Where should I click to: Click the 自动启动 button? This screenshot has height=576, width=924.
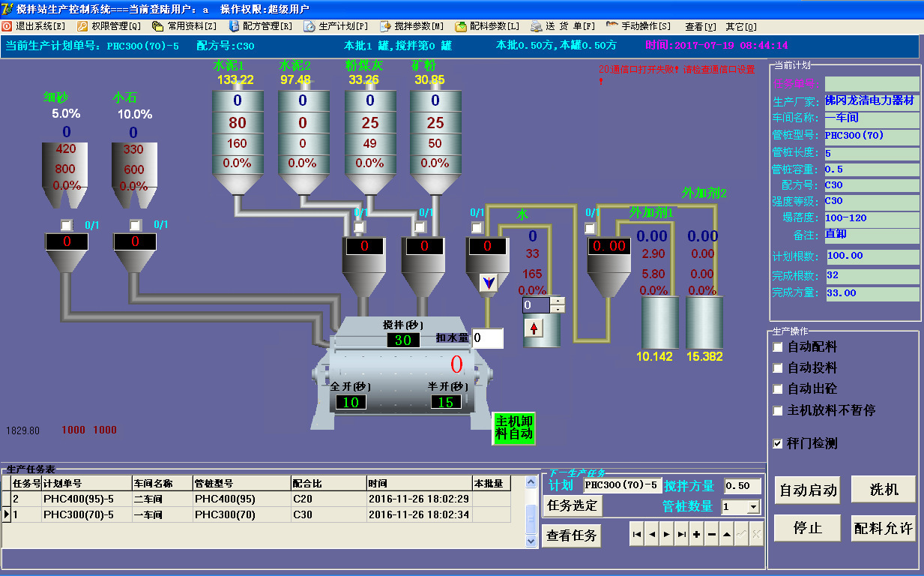click(808, 490)
